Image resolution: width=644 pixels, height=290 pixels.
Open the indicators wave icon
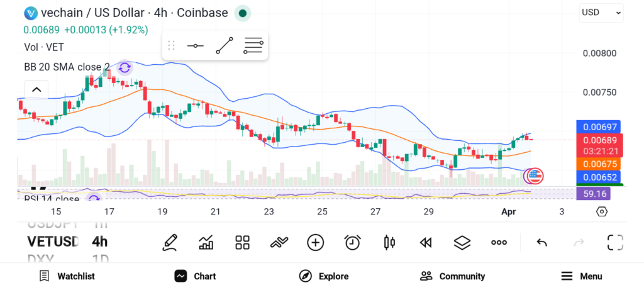coord(279,242)
